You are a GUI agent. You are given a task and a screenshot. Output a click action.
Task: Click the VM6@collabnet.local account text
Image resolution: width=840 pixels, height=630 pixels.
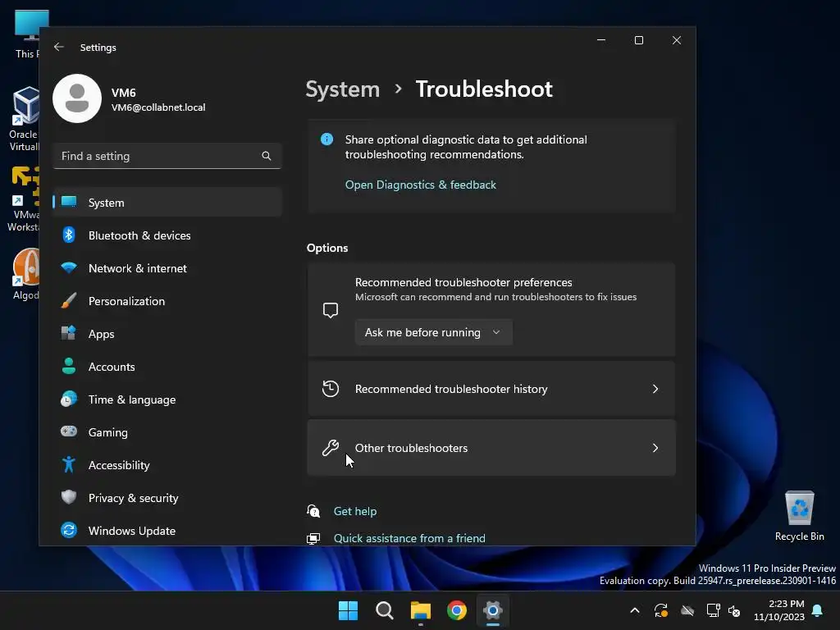point(158,107)
